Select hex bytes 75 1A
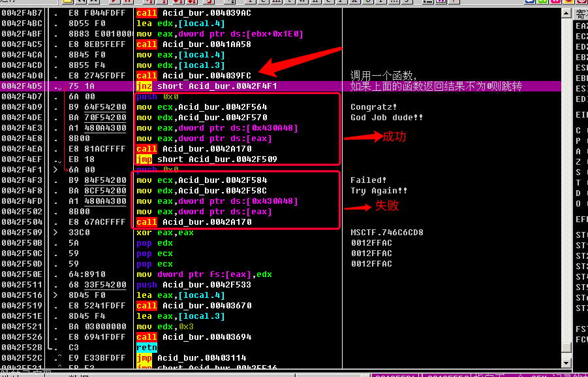The image size is (588, 377). pyautogui.click(x=82, y=86)
